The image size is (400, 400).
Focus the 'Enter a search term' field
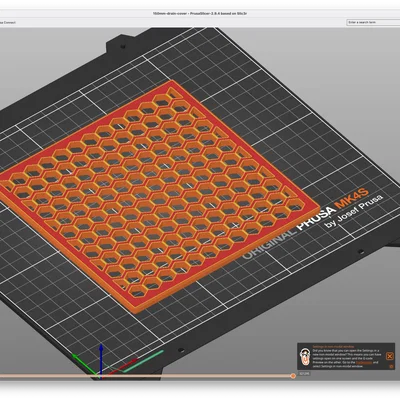tap(373, 22)
